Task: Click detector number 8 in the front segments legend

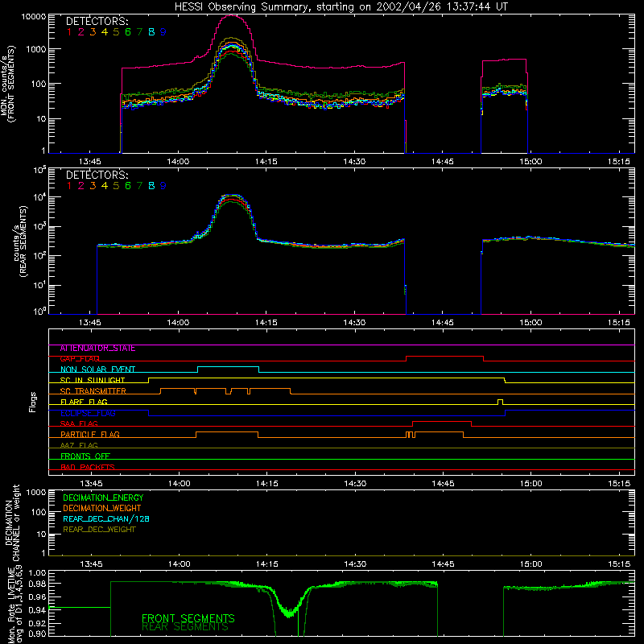Action: 151,32
